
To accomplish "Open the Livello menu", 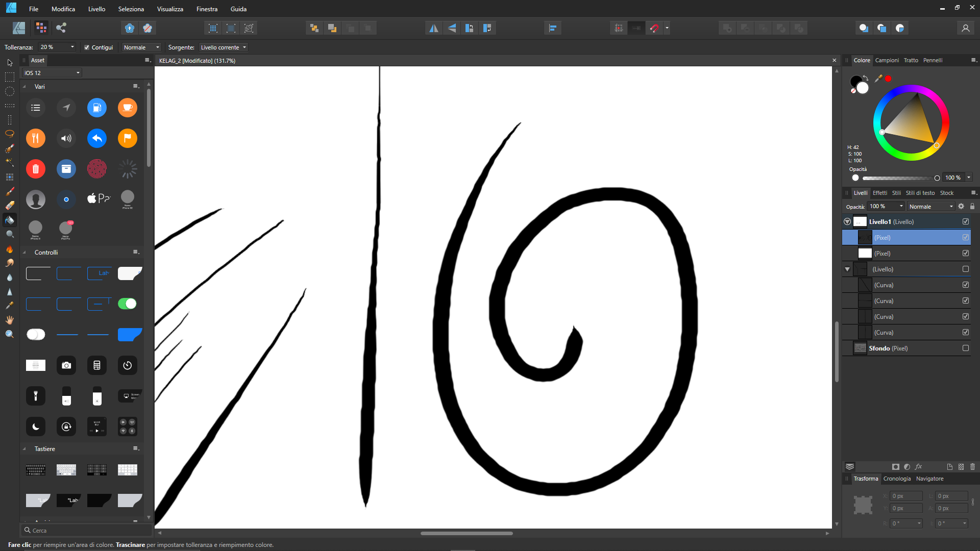I will [x=96, y=9].
